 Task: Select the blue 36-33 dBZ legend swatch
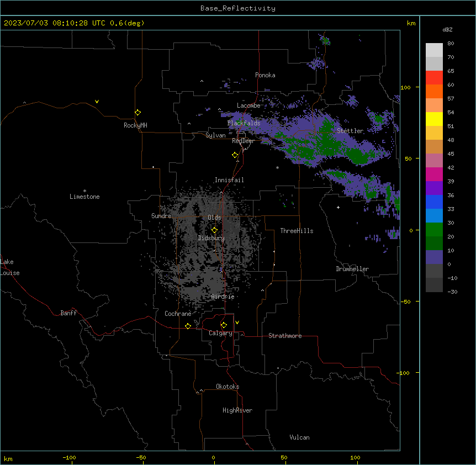click(434, 202)
